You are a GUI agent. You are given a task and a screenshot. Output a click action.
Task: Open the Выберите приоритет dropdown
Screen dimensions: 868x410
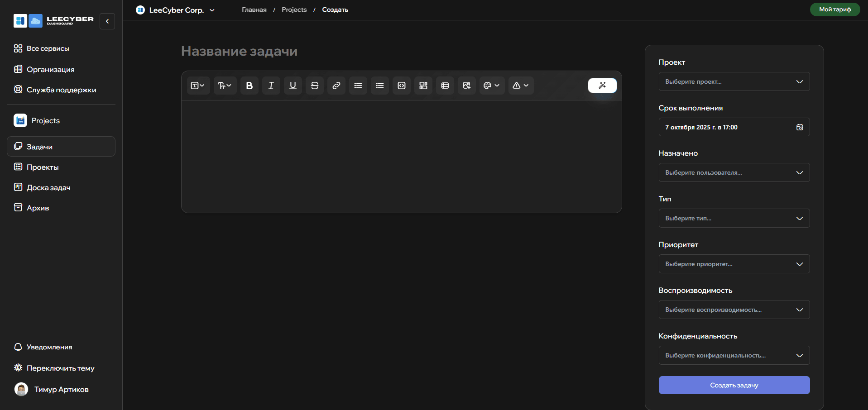[734, 264]
